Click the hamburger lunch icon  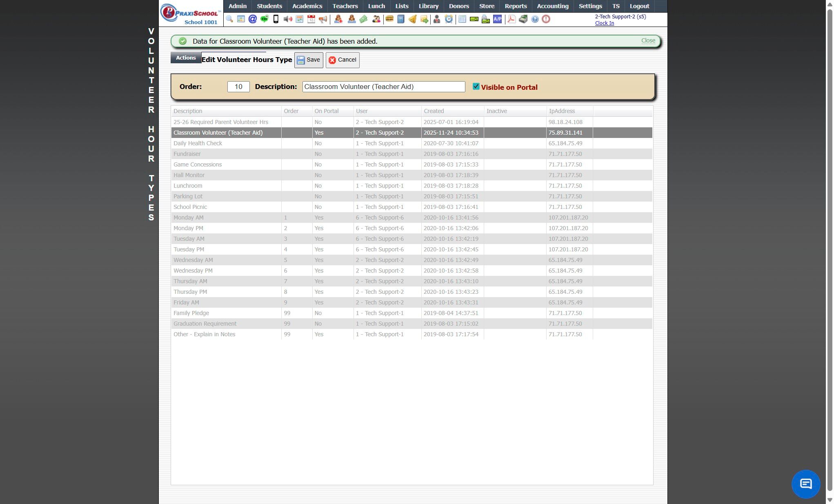389,19
